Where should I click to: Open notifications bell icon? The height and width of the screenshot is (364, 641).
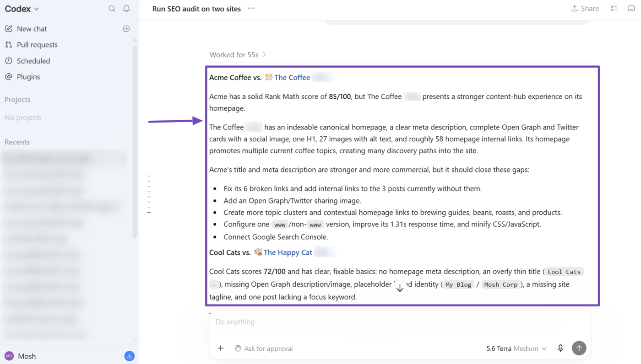pyautogui.click(x=126, y=9)
